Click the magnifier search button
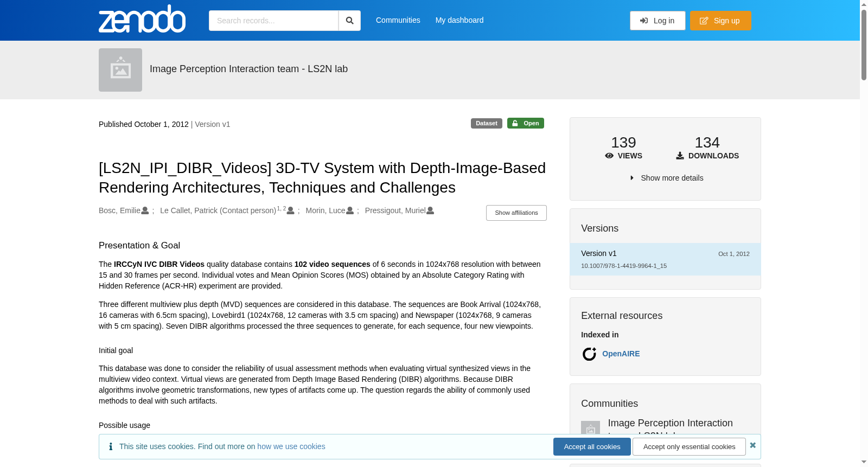868x467 pixels. pos(349,21)
